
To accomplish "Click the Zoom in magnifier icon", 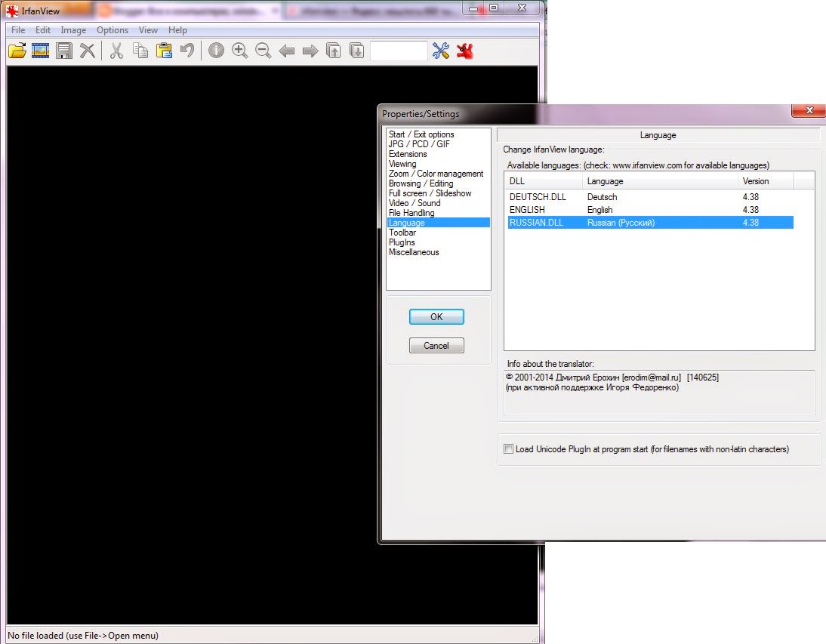I will [x=239, y=51].
